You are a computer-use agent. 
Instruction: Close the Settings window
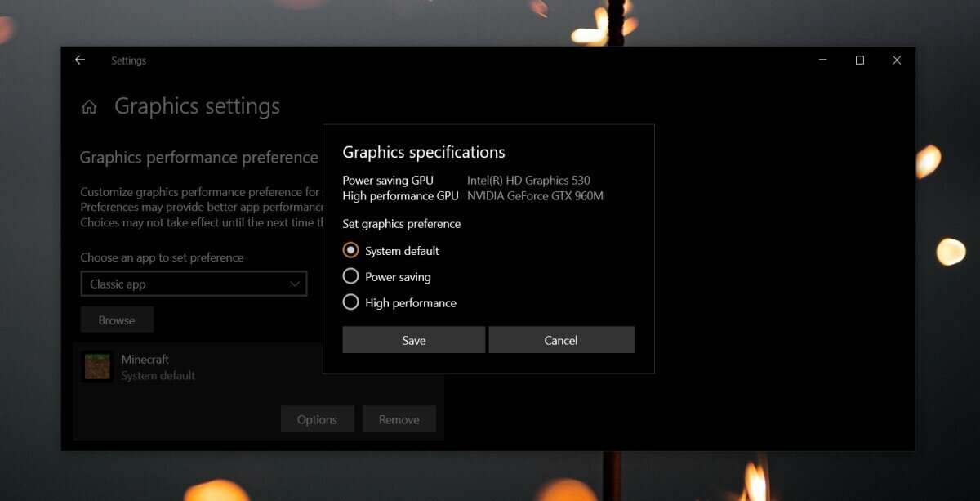(897, 60)
